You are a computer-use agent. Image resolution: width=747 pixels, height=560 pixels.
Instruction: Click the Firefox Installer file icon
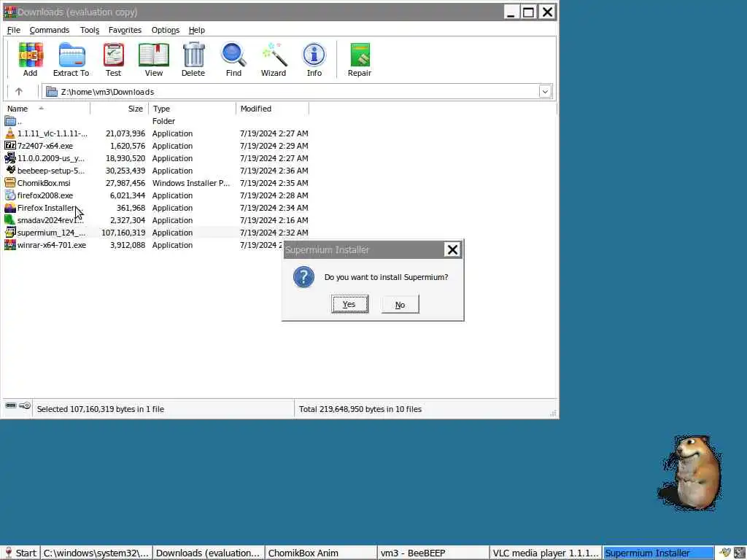click(x=10, y=208)
